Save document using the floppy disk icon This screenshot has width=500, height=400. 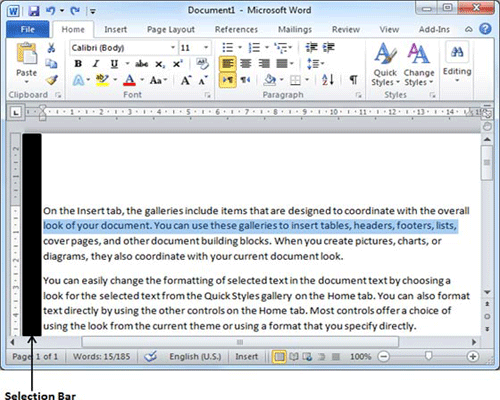pos(33,11)
